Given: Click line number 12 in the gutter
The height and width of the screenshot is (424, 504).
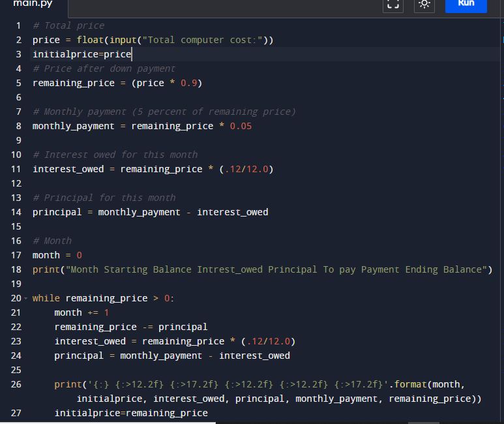Looking at the screenshot, I should (x=16, y=183).
